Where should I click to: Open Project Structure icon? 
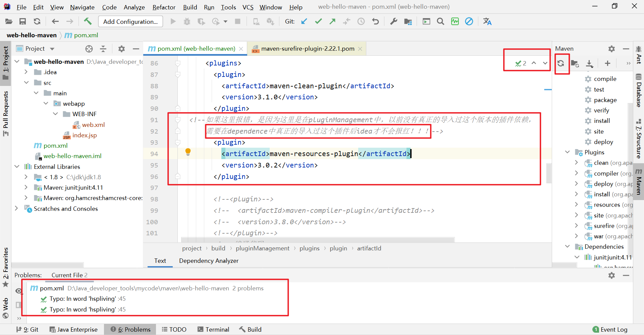(x=408, y=21)
